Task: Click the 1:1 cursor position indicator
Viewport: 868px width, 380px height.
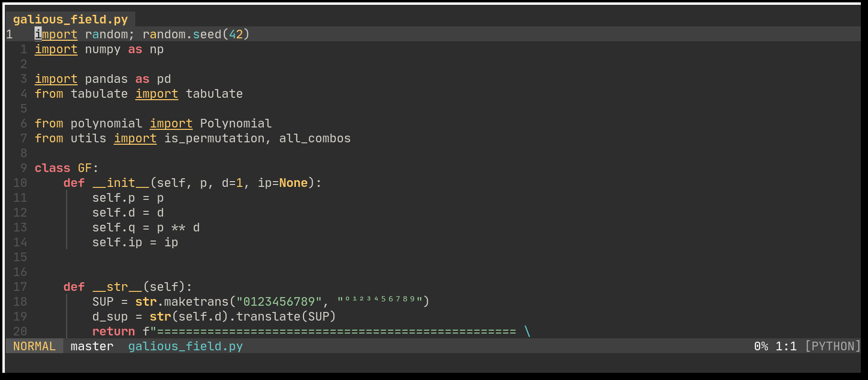Action: [x=786, y=346]
